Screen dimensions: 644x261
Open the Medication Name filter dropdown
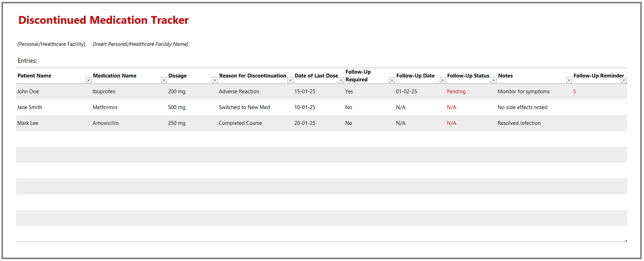[164, 80]
